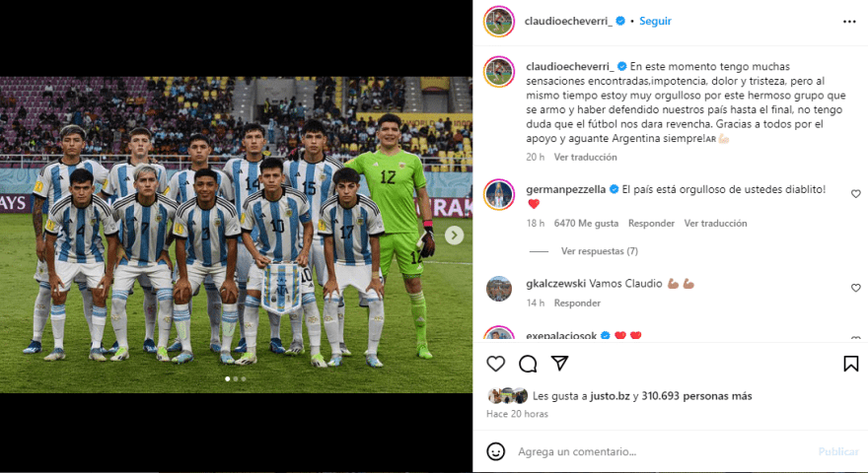Focus the Agrega un comentario field

click(664, 451)
